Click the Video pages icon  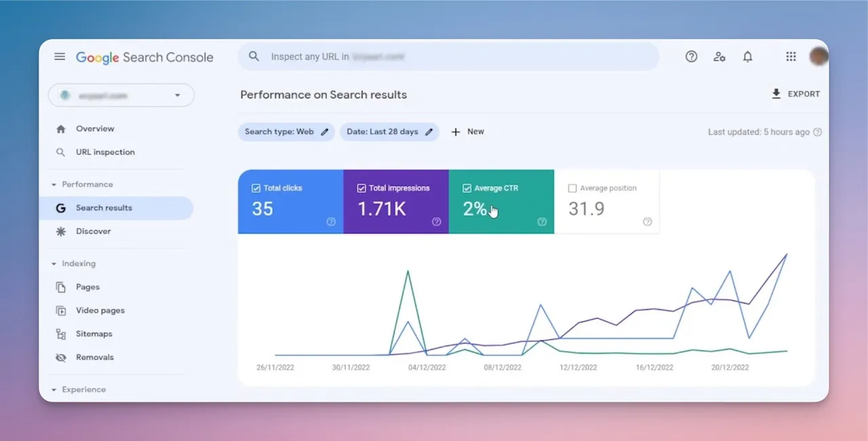(x=61, y=311)
